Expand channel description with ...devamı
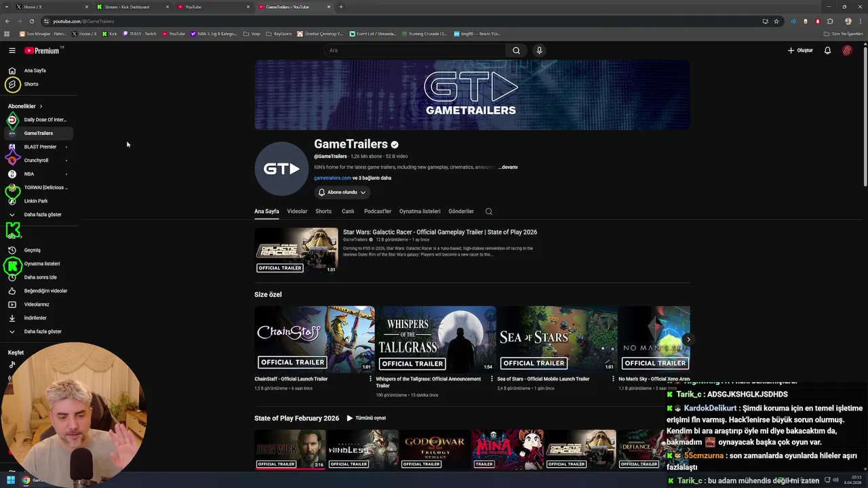The width and height of the screenshot is (868, 488). click(x=508, y=167)
